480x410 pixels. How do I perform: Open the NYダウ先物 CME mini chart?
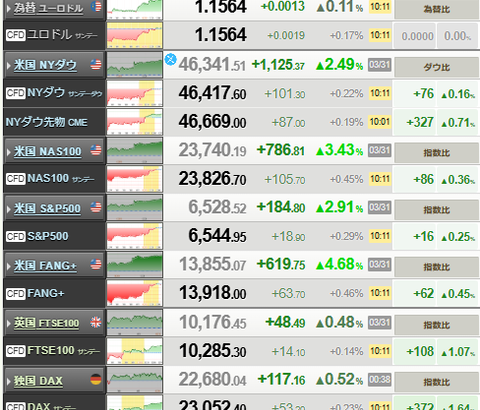[x=135, y=122]
